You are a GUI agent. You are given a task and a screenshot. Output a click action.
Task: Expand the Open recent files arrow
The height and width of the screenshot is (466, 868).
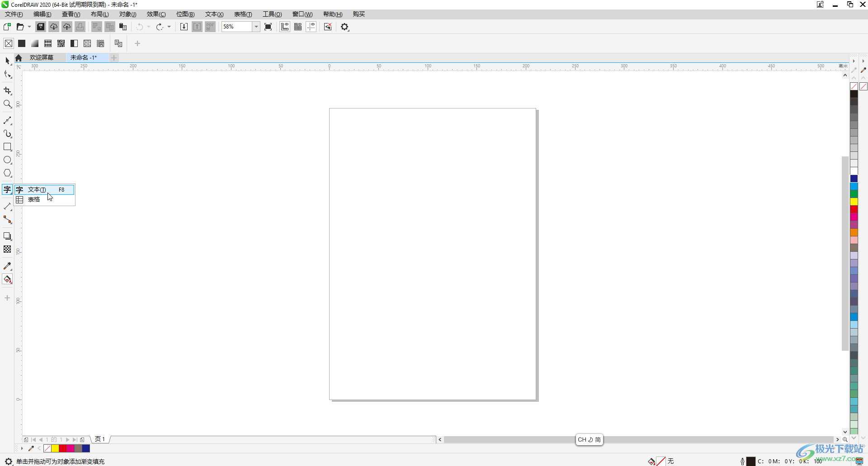click(29, 27)
